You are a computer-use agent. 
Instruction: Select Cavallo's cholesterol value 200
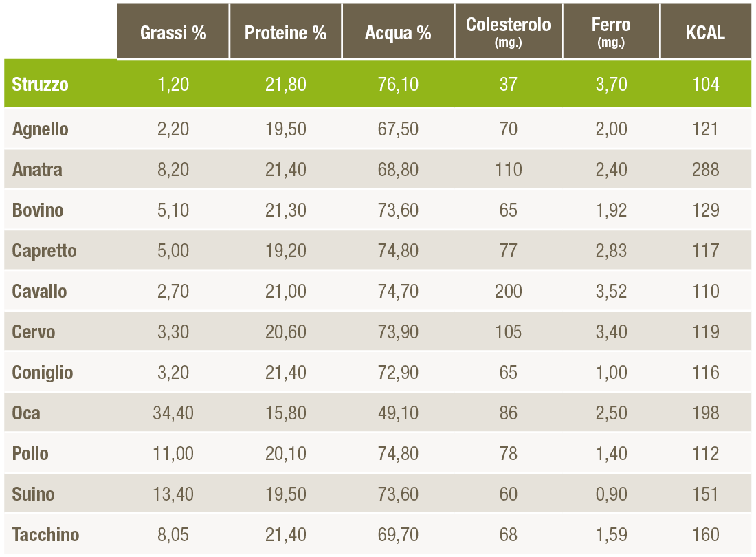click(x=509, y=292)
